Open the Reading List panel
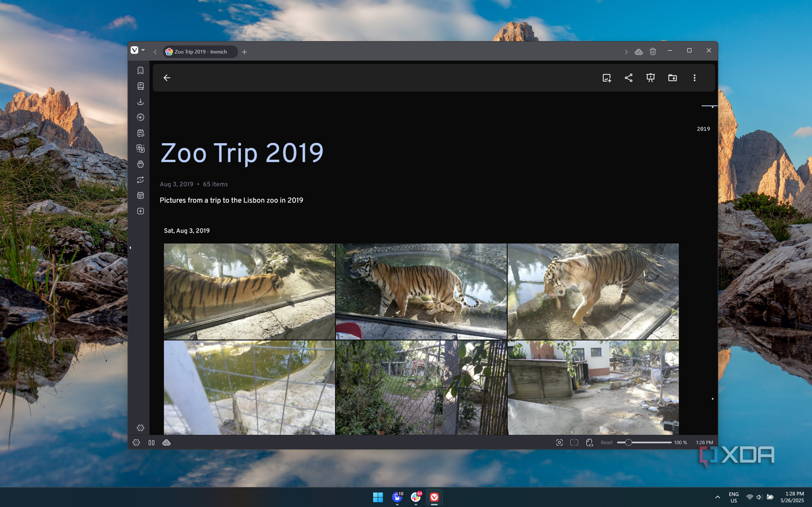812x507 pixels. point(140,86)
